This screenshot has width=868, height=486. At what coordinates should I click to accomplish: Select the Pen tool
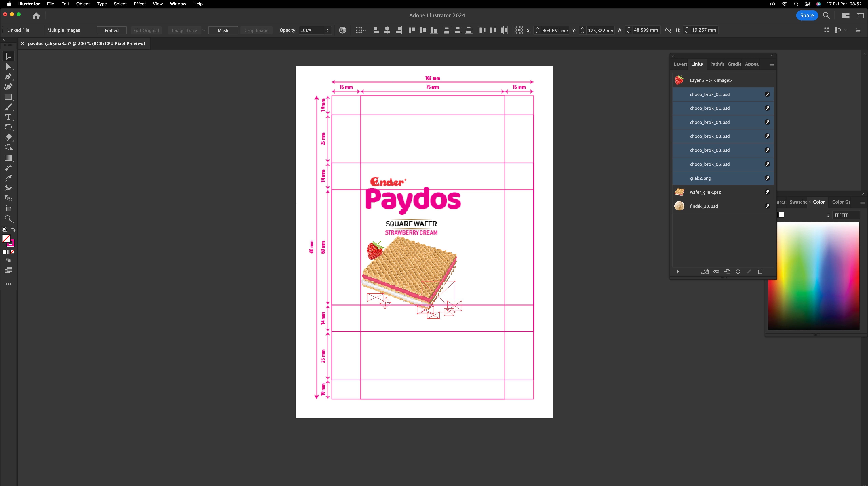[8, 76]
